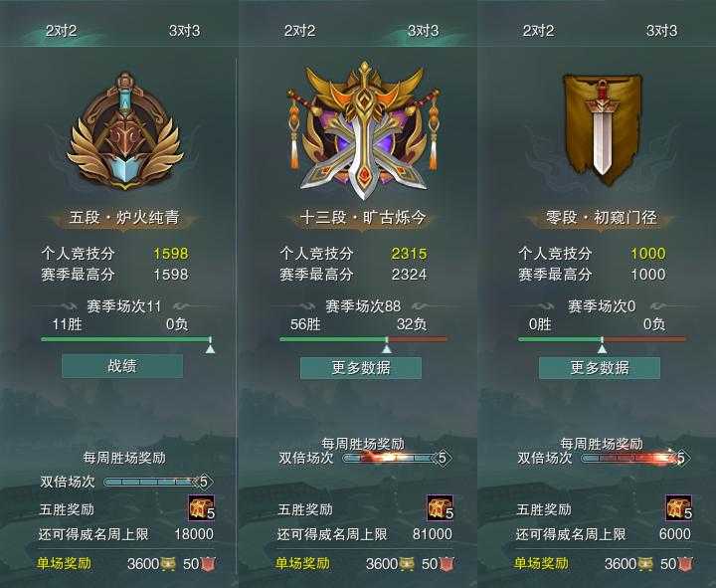Click 更多数据 in the right panel
Viewport: 716px width, 588px height.
(x=600, y=368)
